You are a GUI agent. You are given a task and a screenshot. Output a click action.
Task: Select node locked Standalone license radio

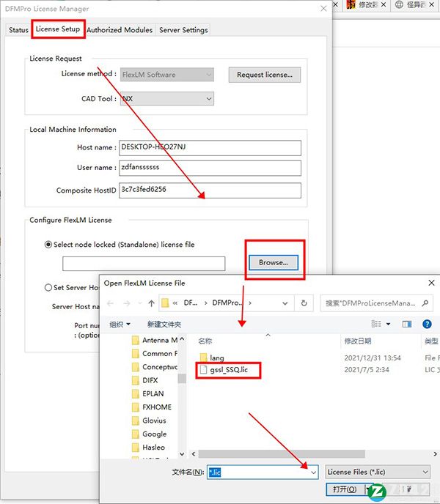48,245
